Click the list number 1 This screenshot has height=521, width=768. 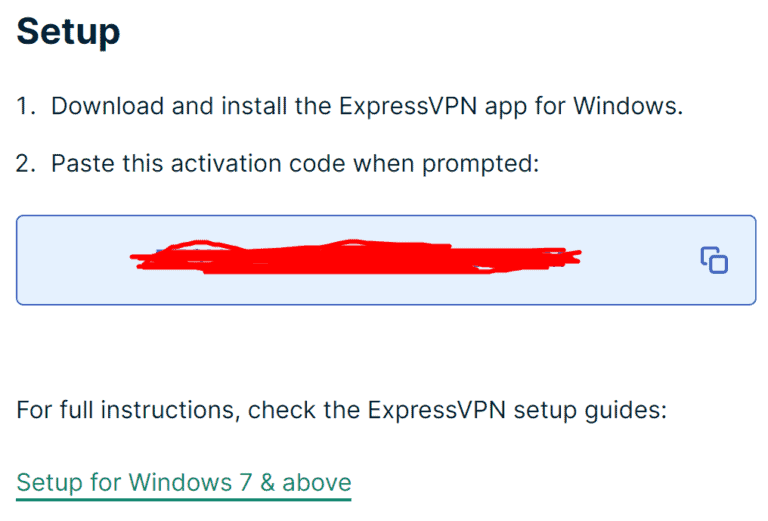click(26, 106)
